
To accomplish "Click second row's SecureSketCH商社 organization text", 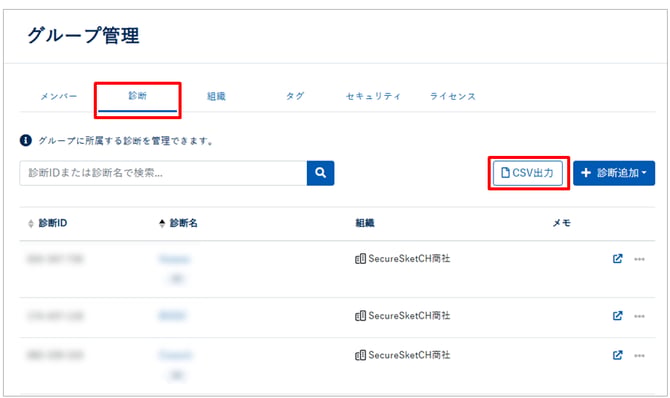I will point(409,316).
